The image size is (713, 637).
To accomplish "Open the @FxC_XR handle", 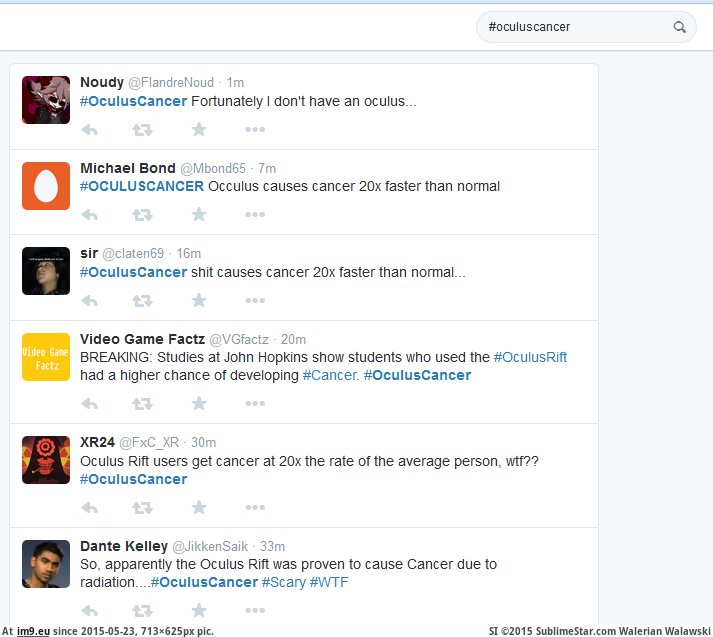I will [x=149, y=443].
